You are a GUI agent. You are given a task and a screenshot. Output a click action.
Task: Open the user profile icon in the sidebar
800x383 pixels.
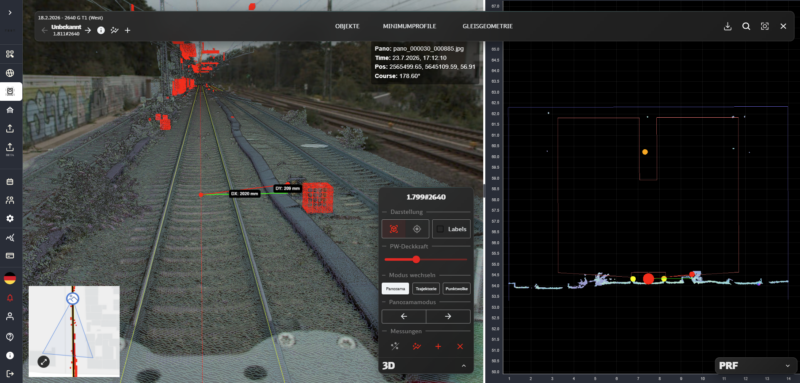tap(10, 317)
